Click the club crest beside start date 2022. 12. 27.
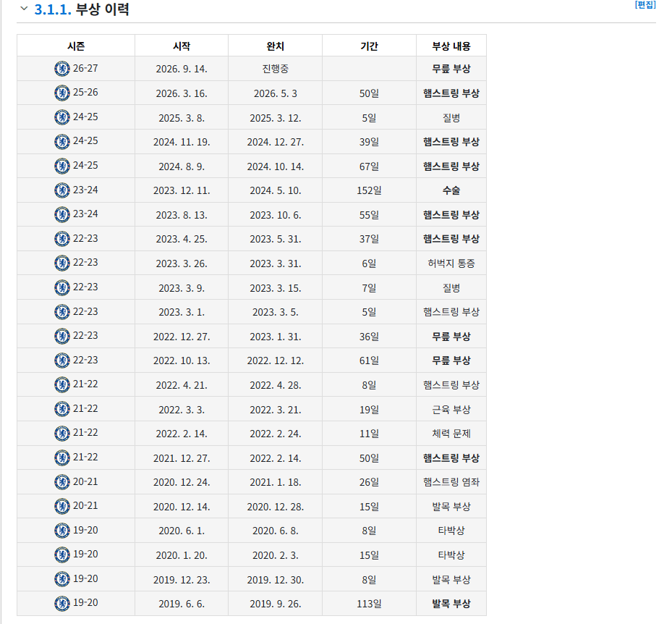The image size is (672, 624). point(62,336)
